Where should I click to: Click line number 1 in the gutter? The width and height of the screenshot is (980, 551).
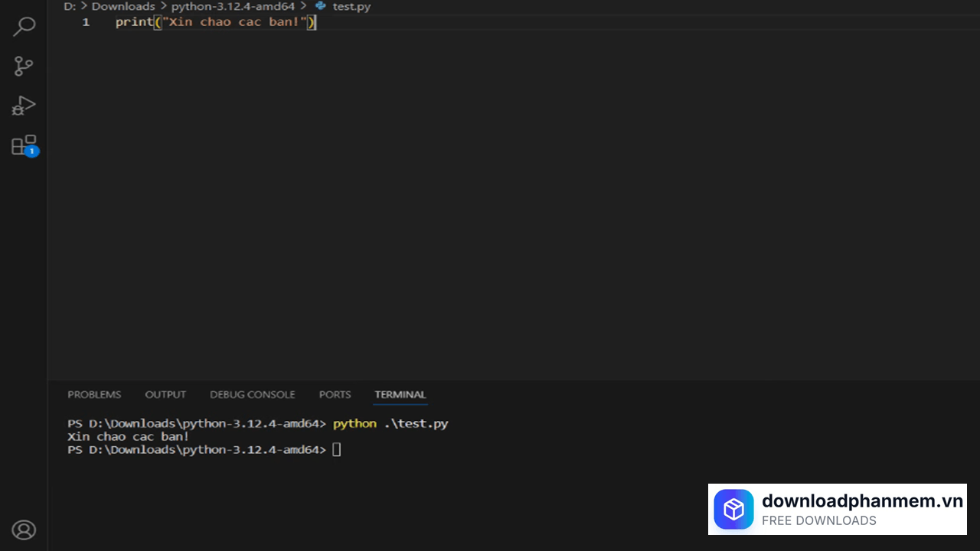coord(86,22)
